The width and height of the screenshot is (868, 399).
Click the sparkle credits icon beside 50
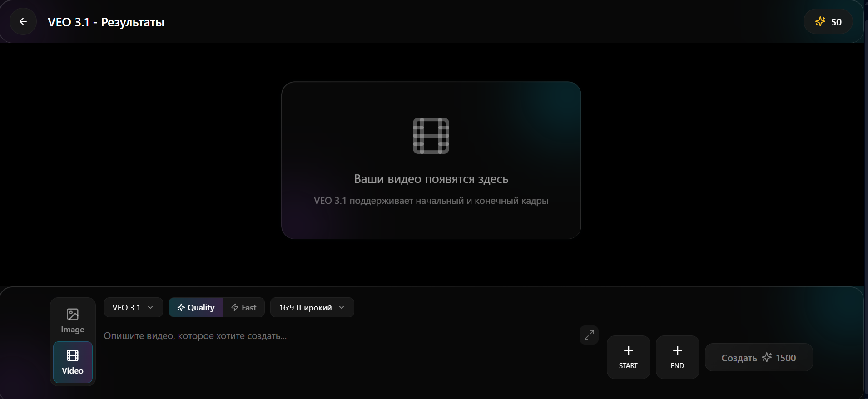pos(820,21)
